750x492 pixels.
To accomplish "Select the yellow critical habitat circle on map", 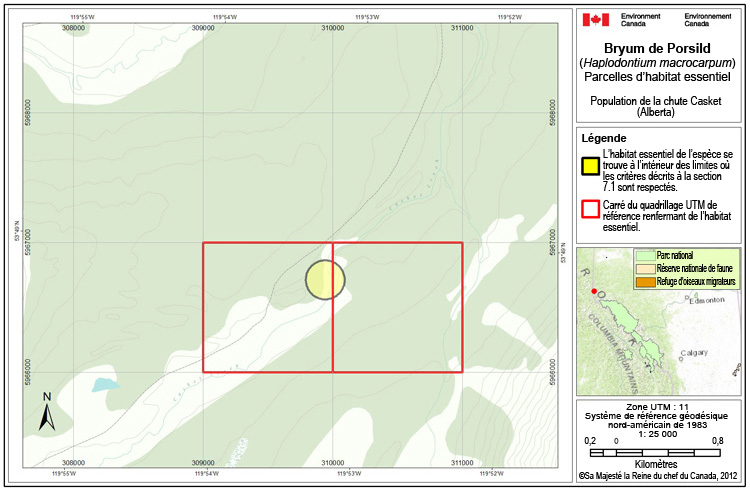I will tap(324, 280).
